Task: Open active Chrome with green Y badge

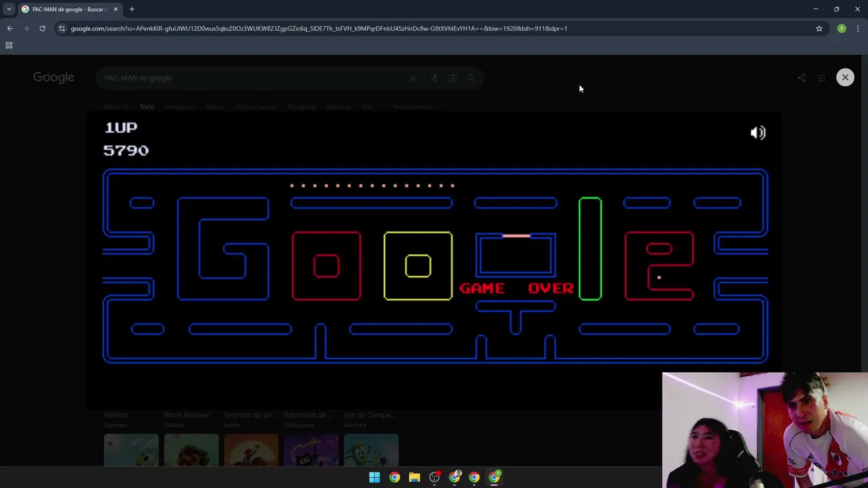Action: point(494,477)
